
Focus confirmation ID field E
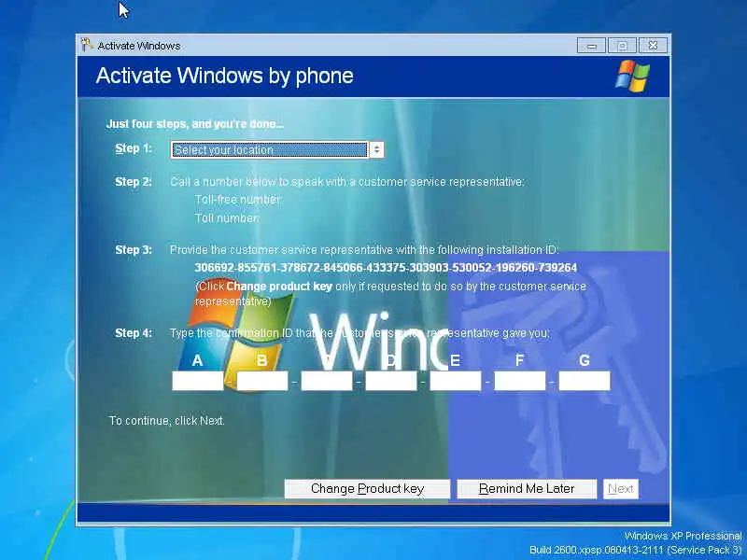(456, 381)
